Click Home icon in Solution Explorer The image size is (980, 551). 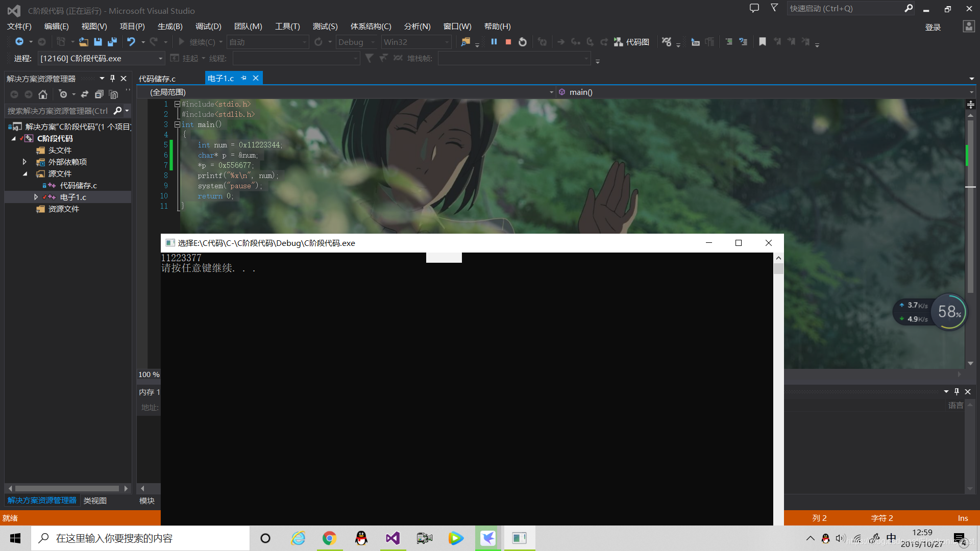click(x=43, y=94)
